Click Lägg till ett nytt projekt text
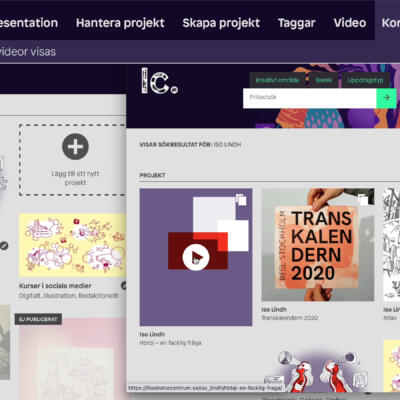 point(75,178)
